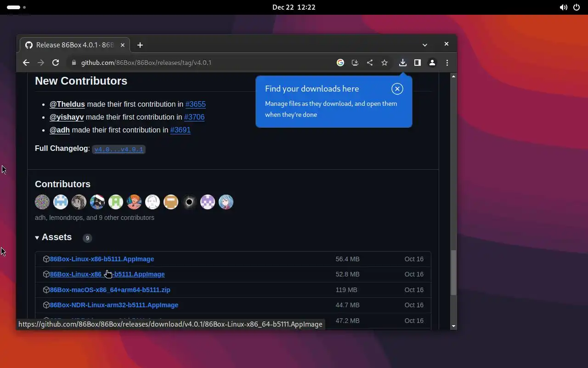Image resolution: width=588 pixels, height=368 pixels.
Task: Open the downloads toolbar icon
Action: 403,63
